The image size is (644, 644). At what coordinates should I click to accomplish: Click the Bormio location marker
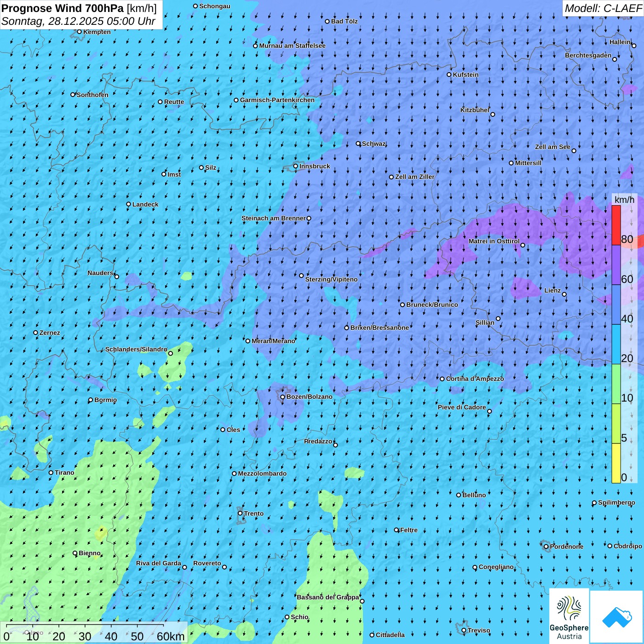coord(91,400)
